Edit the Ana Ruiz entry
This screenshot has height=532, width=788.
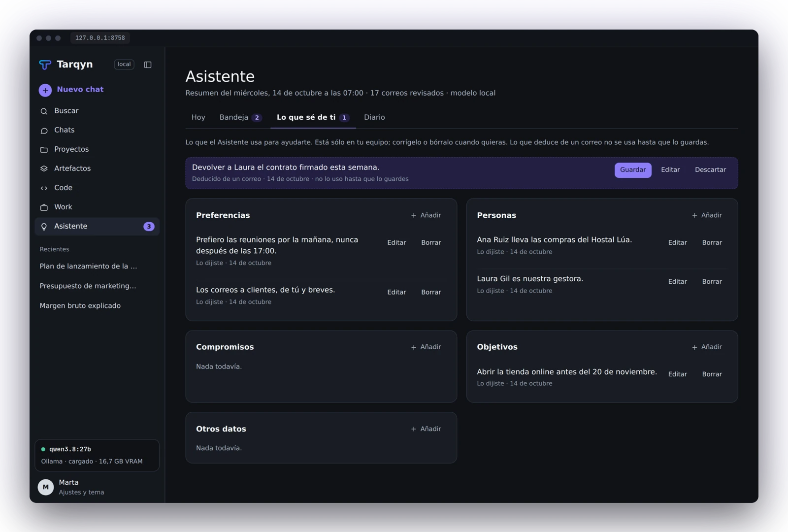(x=677, y=243)
